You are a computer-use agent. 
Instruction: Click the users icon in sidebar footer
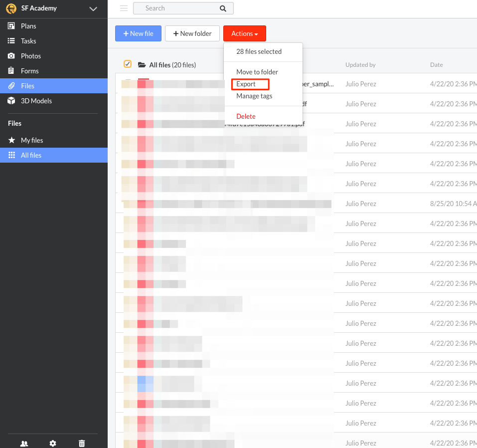pos(24,444)
